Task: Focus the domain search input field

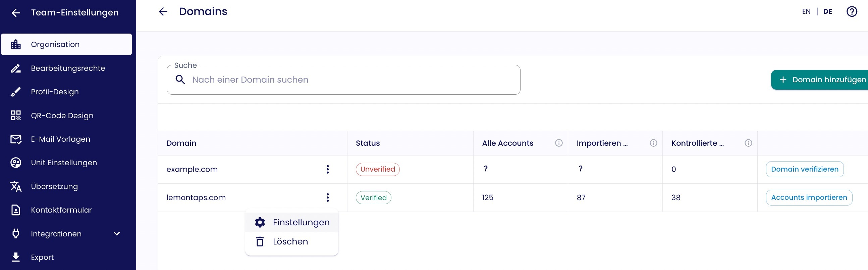Action: [350, 80]
